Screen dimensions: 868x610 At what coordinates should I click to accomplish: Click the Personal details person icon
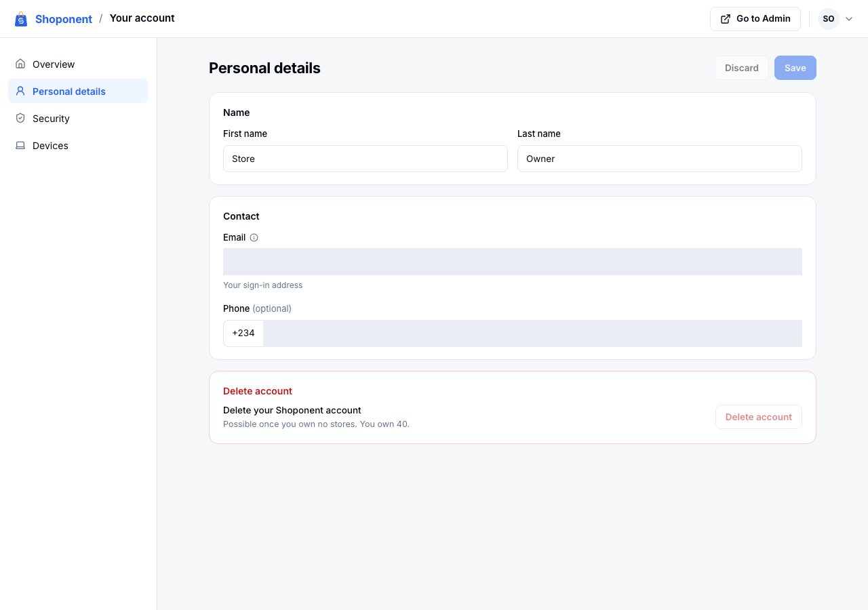[20, 91]
